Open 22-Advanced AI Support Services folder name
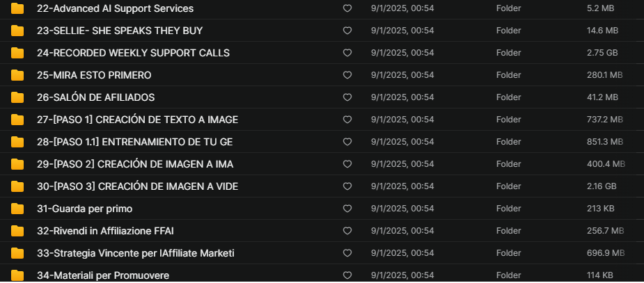Viewport: 644px width, 283px height. [115, 8]
